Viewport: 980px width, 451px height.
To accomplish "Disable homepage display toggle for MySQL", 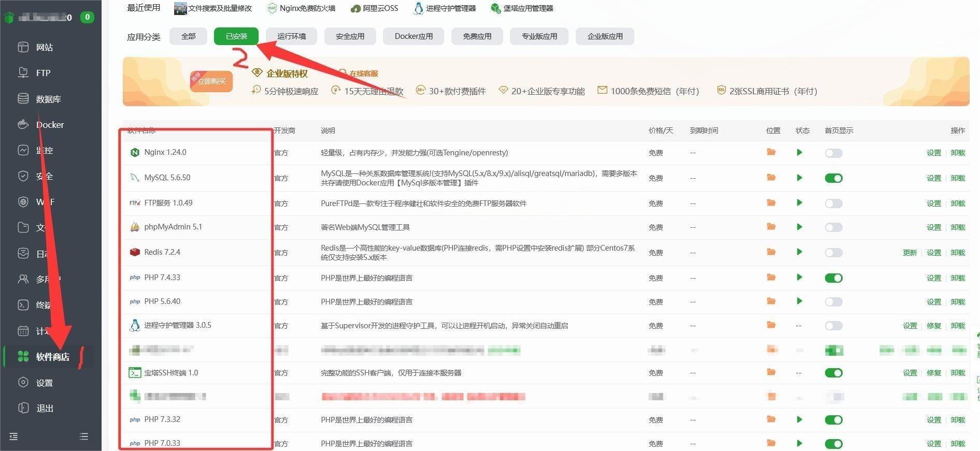I will click(833, 178).
